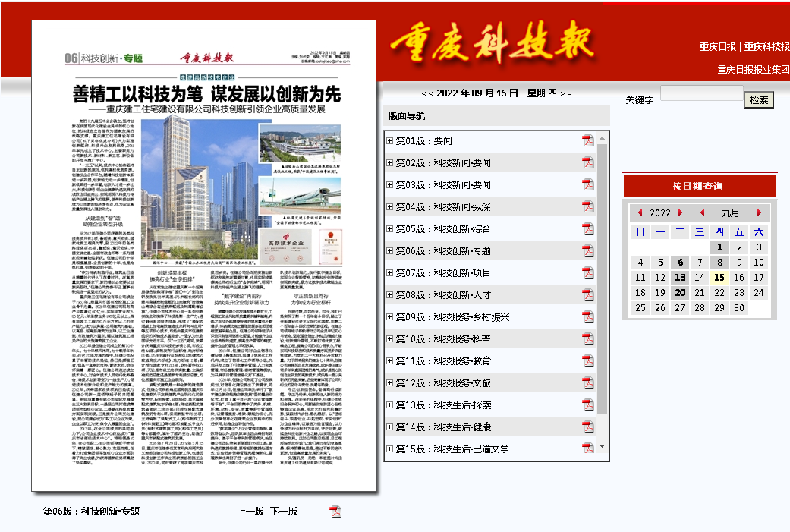Select September 13 in the calendar

click(x=680, y=278)
